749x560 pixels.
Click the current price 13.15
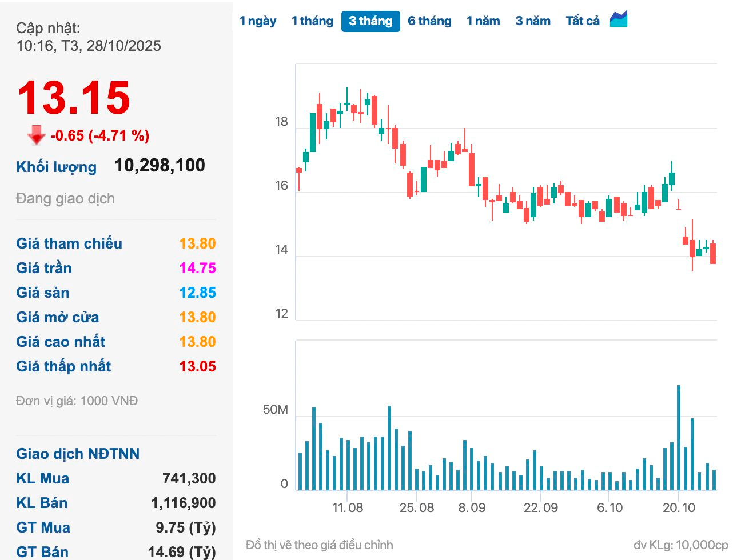pyautogui.click(x=74, y=98)
